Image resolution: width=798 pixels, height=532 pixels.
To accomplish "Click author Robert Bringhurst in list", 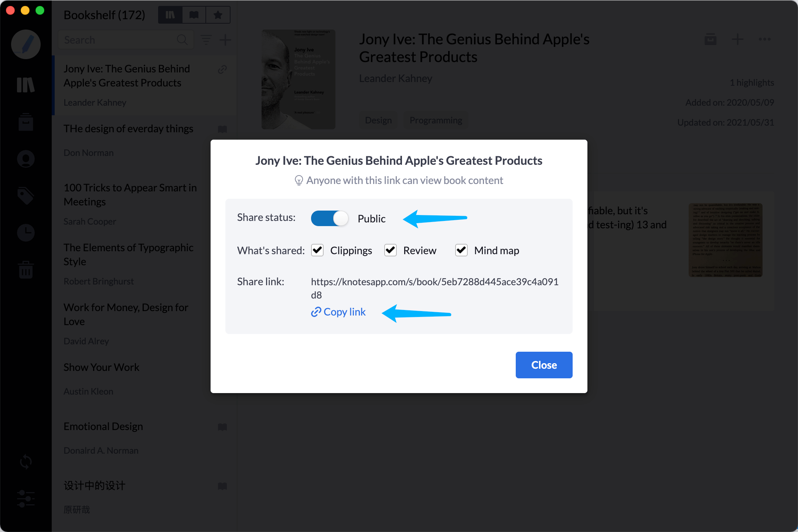I will tap(99, 282).
